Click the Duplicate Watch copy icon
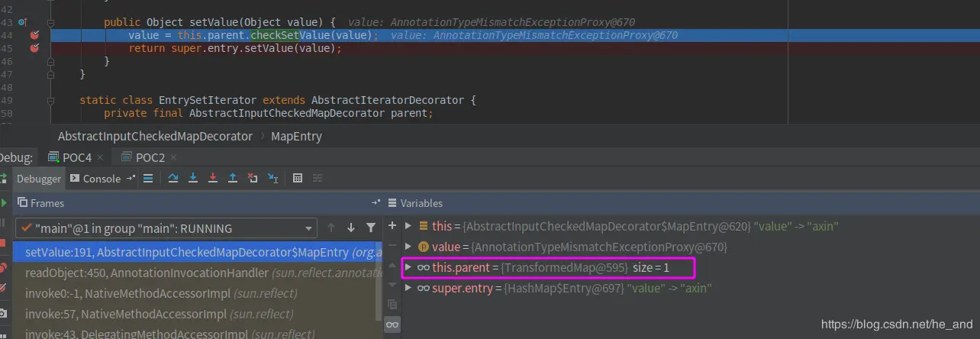 392,304
